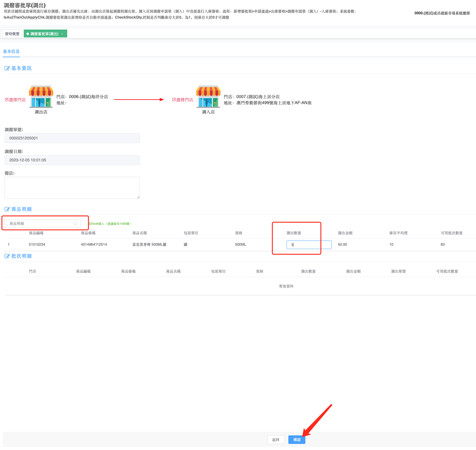Focus the 調出數量 quantity input
The height and width of the screenshot is (450, 476).
(x=309, y=245)
